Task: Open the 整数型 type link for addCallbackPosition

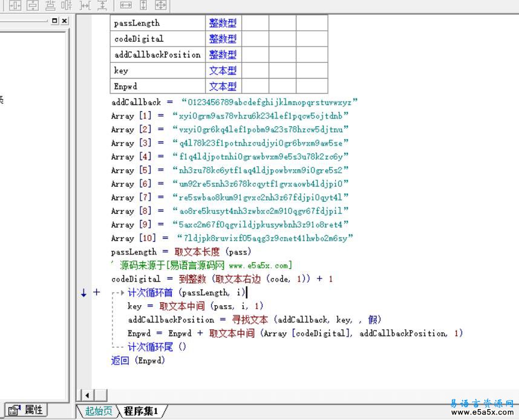Action: point(223,54)
